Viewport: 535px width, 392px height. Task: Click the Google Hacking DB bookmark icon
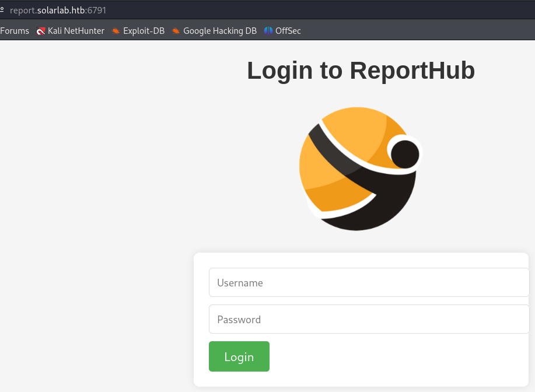tap(176, 31)
